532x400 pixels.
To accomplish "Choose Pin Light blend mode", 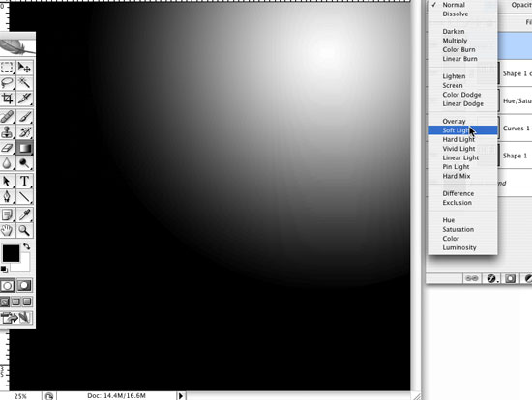I will point(462,167).
